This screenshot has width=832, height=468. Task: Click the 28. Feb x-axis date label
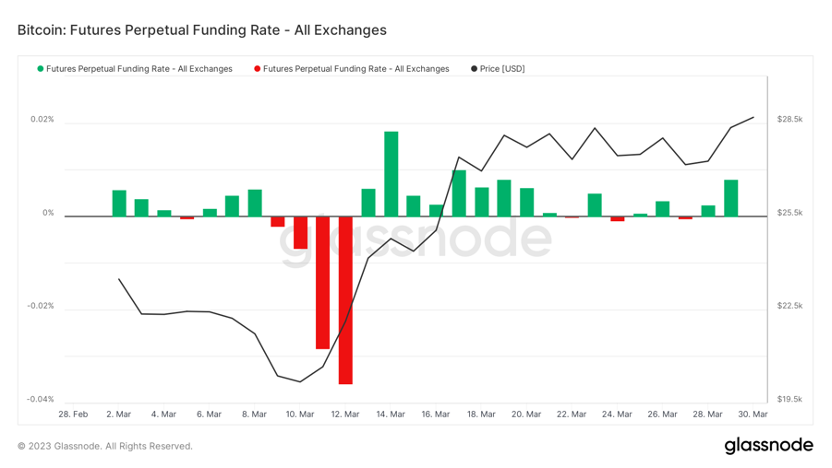[x=73, y=413]
